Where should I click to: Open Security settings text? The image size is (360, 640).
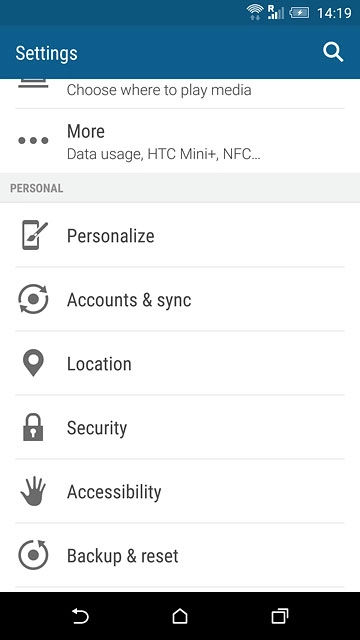(97, 428)
